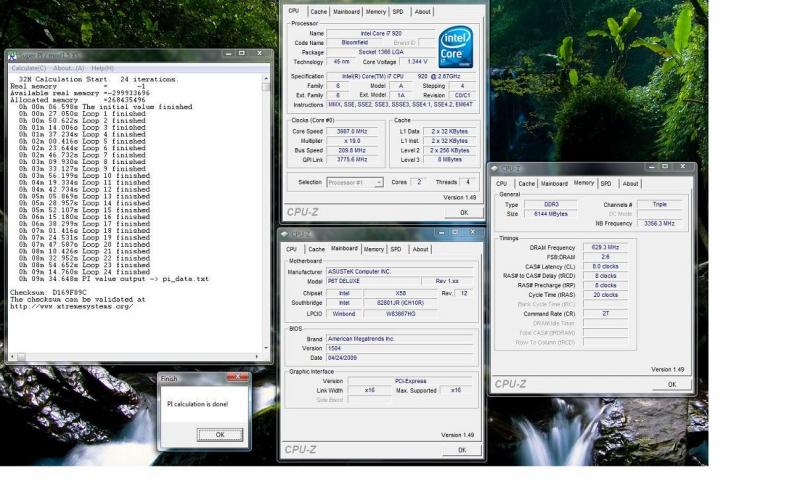The image size is (800, 500).
Task: Click the Channels # value Triple
Action: tap(660, 205)
